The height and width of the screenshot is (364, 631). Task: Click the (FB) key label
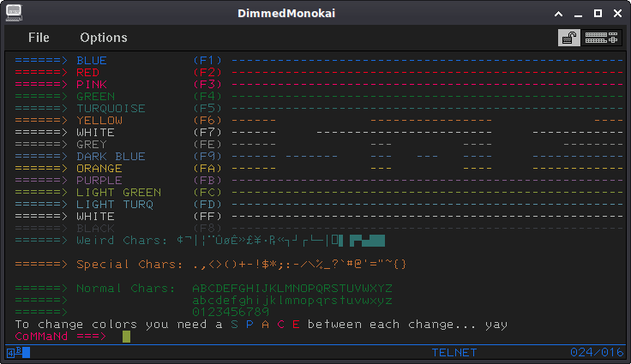[207, 181]
